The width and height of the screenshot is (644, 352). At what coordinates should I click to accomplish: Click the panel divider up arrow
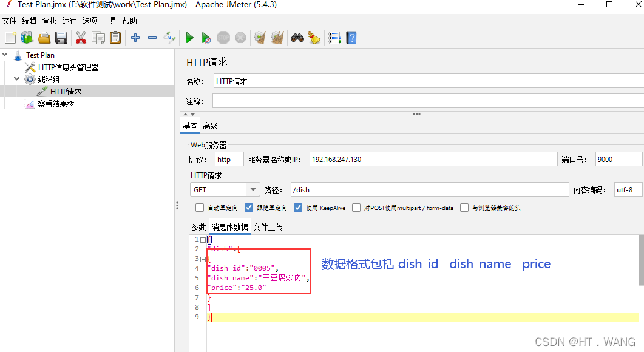[x=185, y=114]
